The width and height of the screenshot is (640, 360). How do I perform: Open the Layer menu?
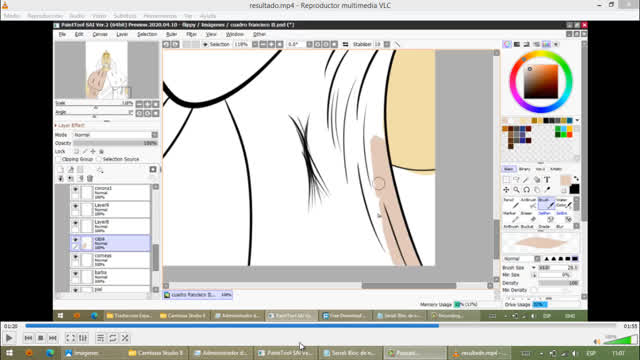click(122, 34)
